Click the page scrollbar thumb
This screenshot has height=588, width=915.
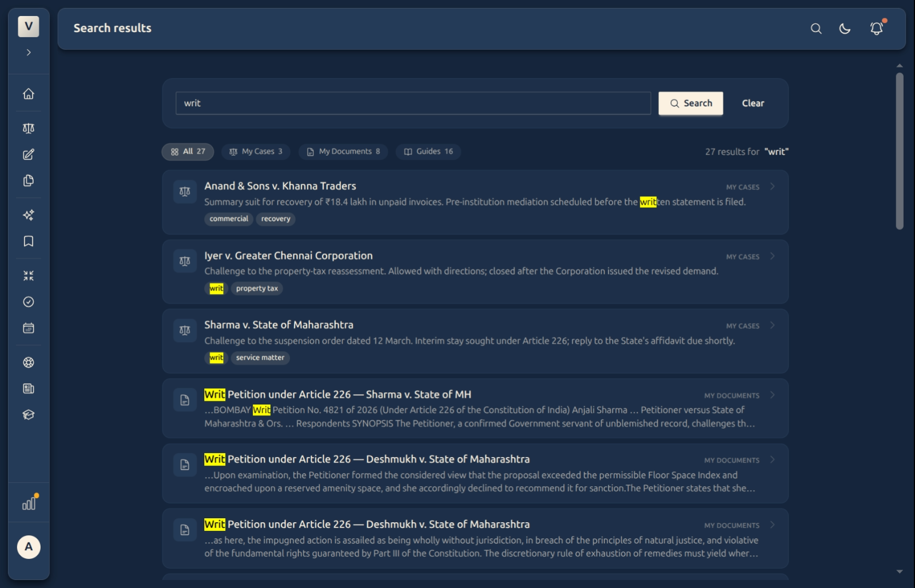point(900,151)
